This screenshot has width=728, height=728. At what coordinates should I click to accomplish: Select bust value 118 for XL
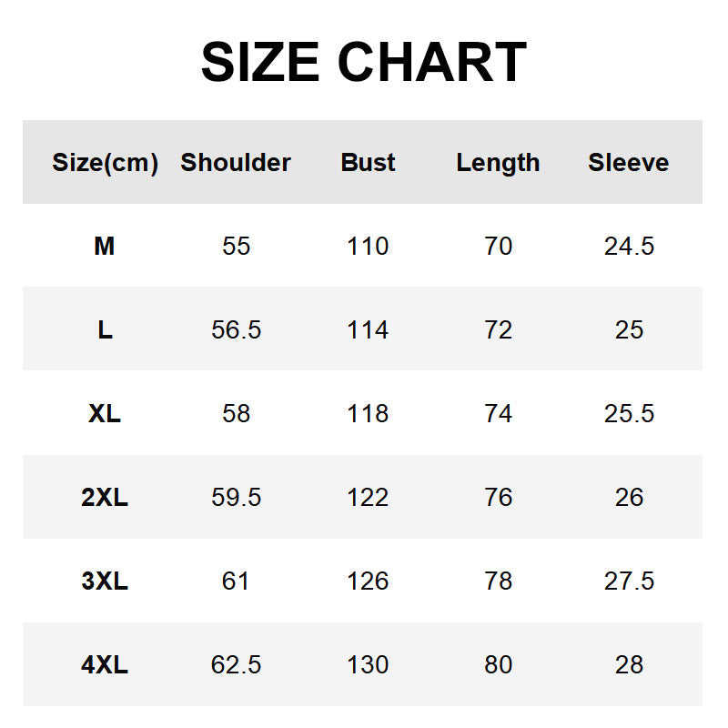click(x=368, y=414)
